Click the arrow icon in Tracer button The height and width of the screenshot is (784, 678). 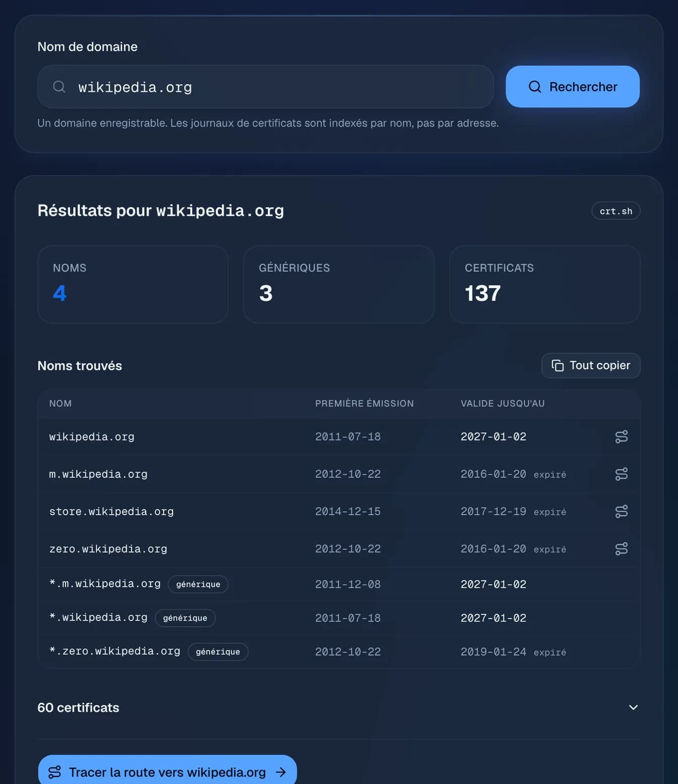click(281, 772)
